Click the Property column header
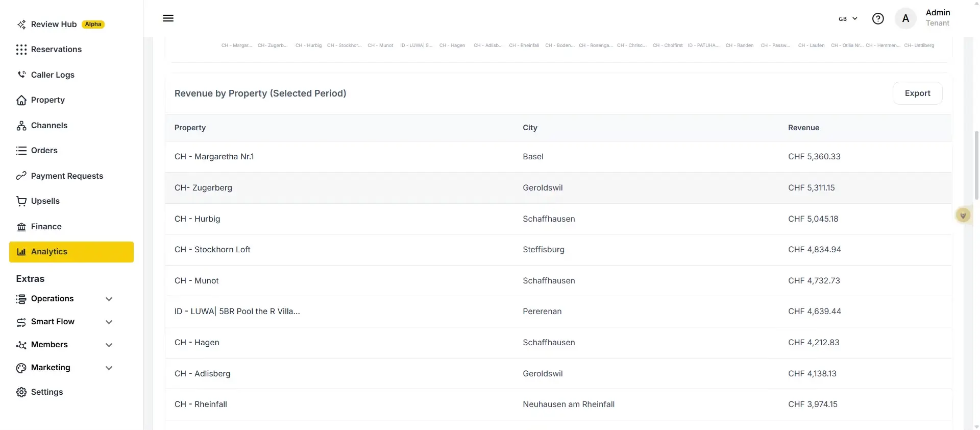Screen dimensions: 980x430 [190, 128]
